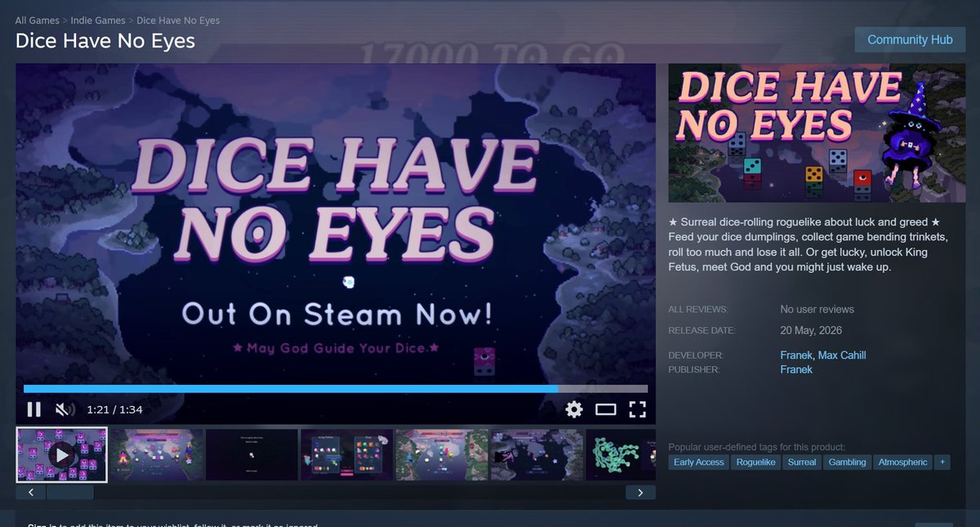Click the page title 'Dice Have No Eyes'
Screen dimensions: 980x527
(105, 40)
